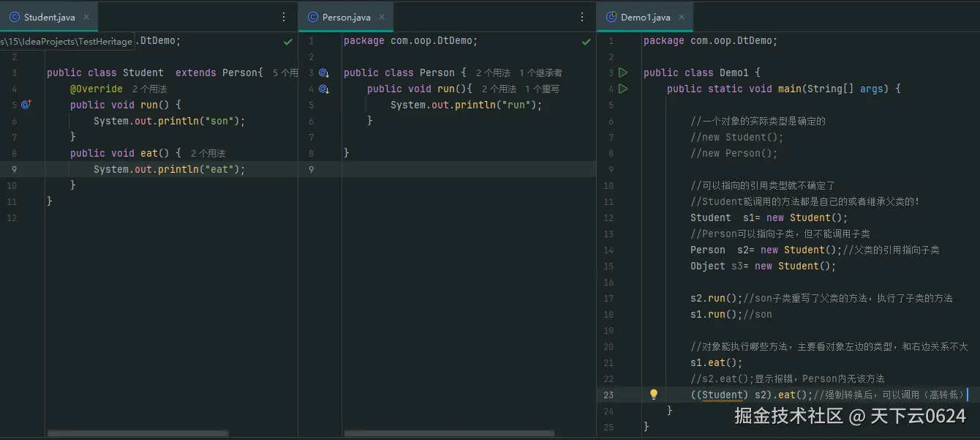The height and width of the screenshot is (440, 980).
Task: Click line number 23 in Demo1.java gutter
Action: tap(609, 395)
